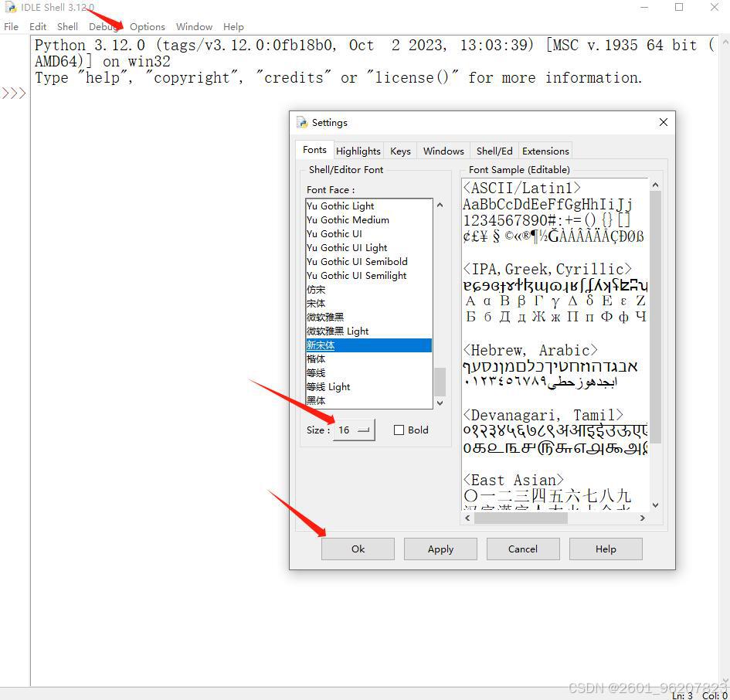730x700 pixels.
Task: Click the Ln: 3 status indicator
Action: click(683, 695)
